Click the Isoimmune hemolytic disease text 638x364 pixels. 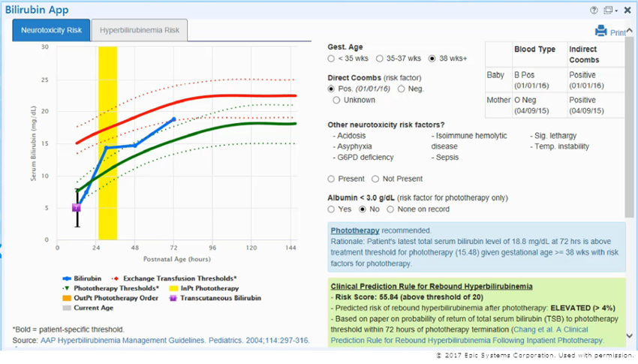click(469, 141)
